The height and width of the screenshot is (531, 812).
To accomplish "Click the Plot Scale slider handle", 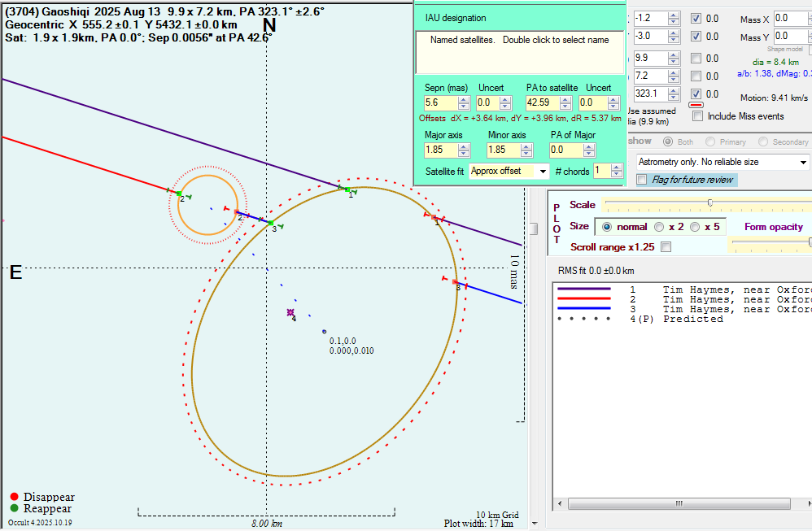I will coord(710,202).
